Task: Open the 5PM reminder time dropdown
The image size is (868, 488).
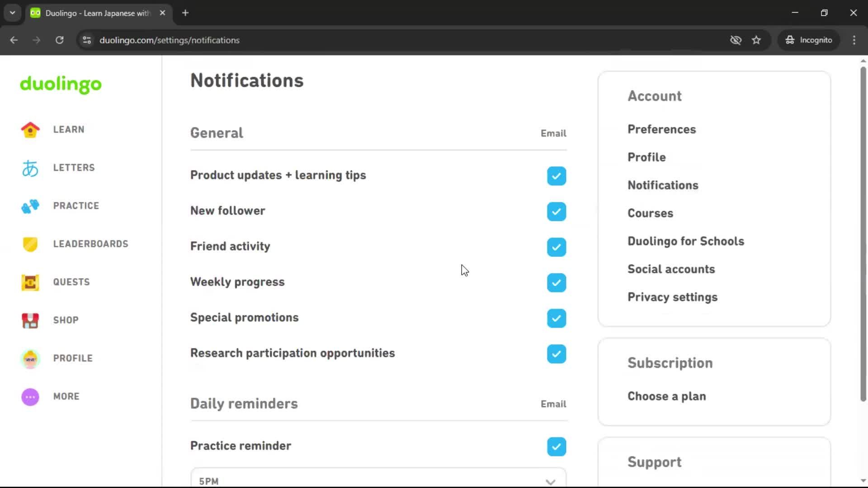Action: [x=379, y=480]
